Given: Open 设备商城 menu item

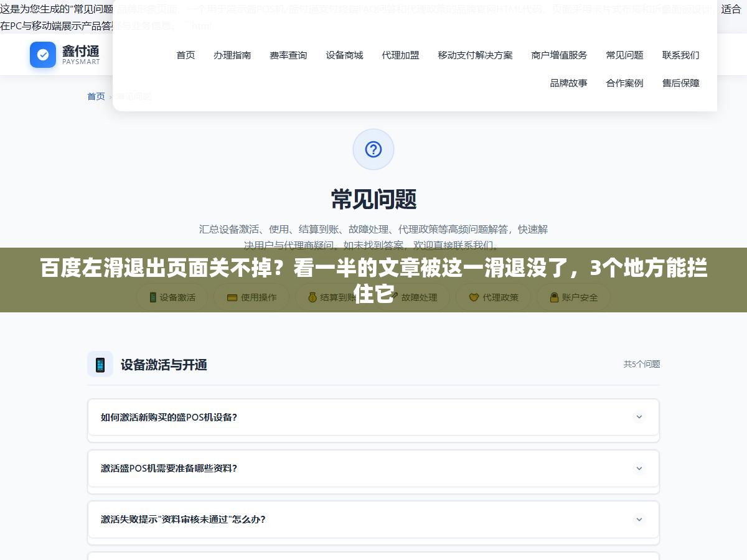Looking at the screenshot, I should point(344,55).
